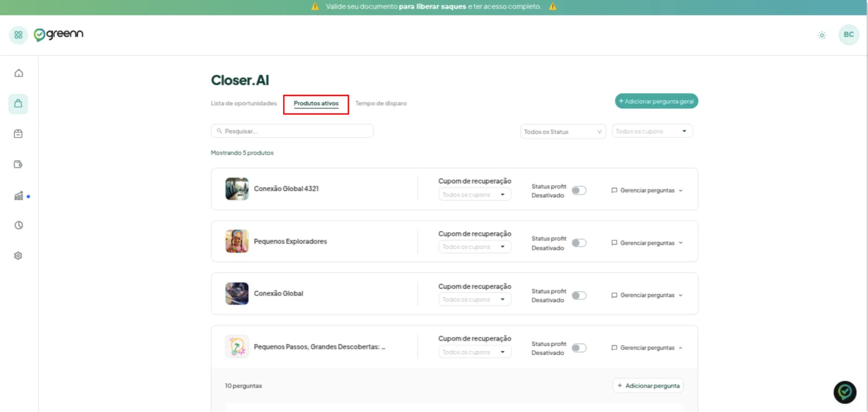
Task: Open the reports chart sidebar icon
Action: (x=19, y=196)
